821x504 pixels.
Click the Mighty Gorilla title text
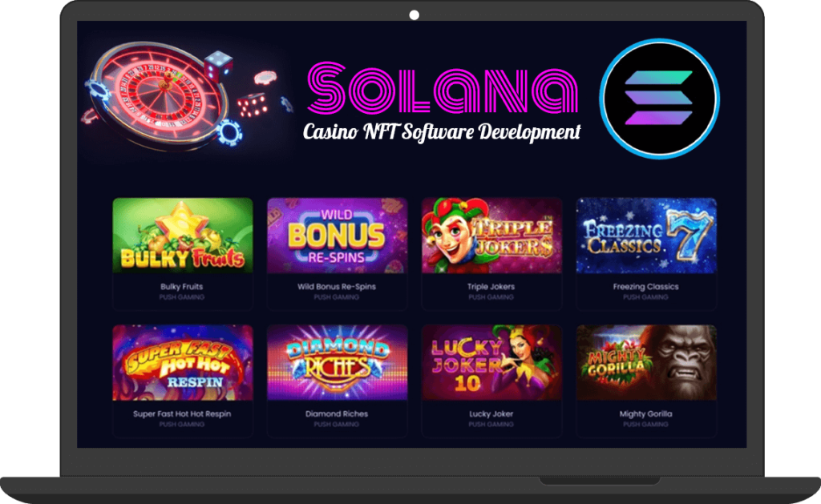coord(645,414)
